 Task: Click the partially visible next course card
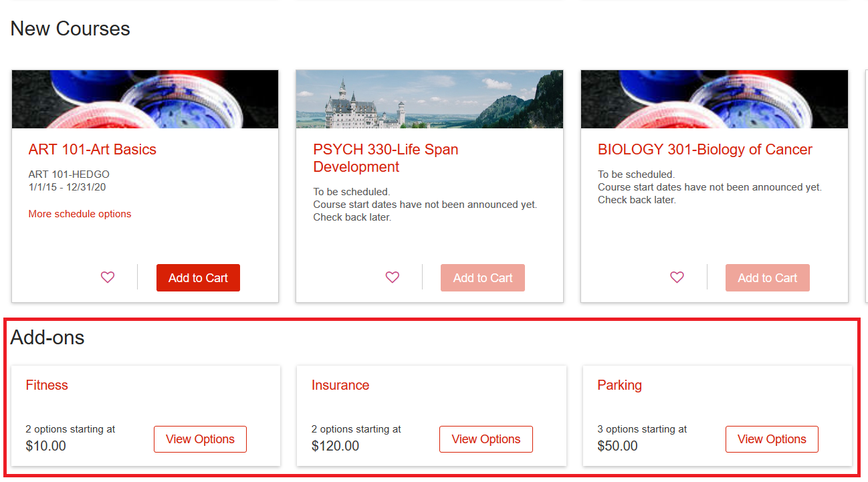pyautogui.click(x=866, y=186)
